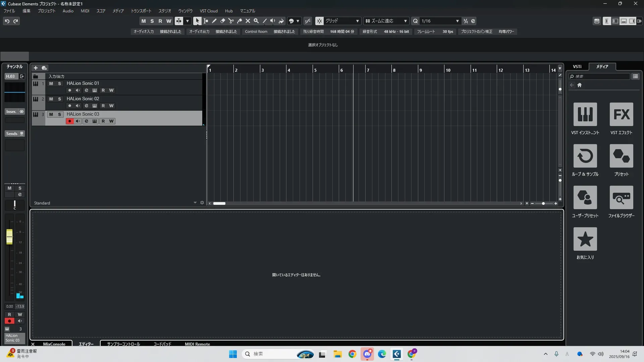This screenshot has height=362, width=644.
Task: Select the Erase tool
Action: coord(222,21)
